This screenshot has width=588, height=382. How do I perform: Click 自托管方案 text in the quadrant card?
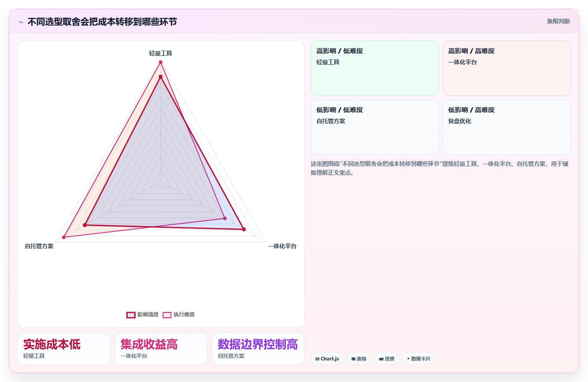coord(331,121)
